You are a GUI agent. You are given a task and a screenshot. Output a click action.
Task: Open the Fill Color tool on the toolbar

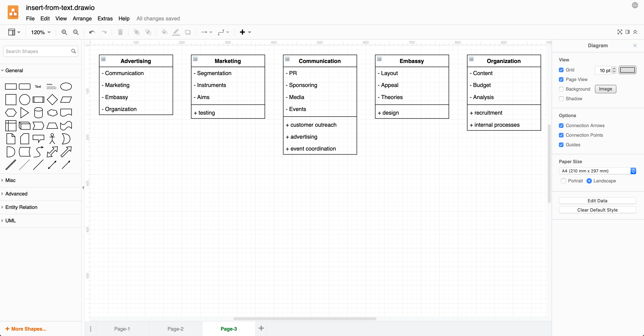pyautogui.click(x=164, y=32)
